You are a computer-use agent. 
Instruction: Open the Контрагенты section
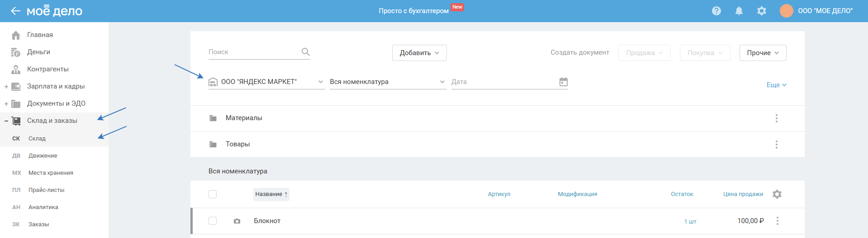[48, 69]
